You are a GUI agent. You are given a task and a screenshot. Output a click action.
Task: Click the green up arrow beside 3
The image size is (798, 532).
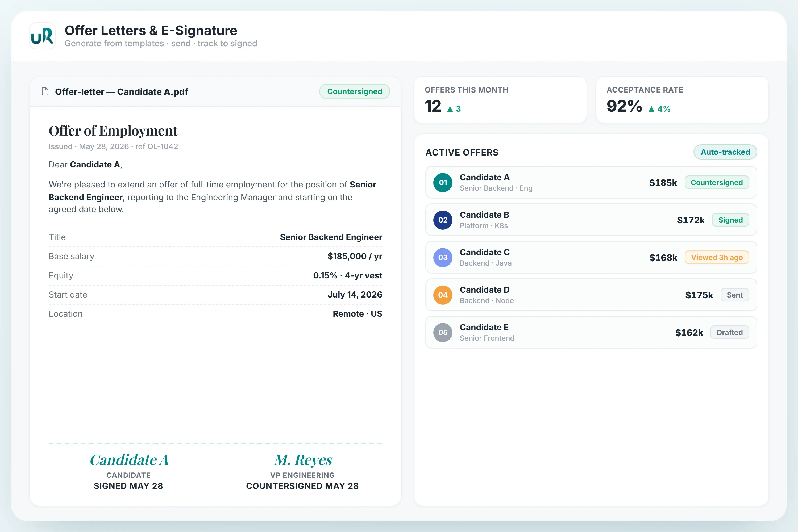(450, 109)
